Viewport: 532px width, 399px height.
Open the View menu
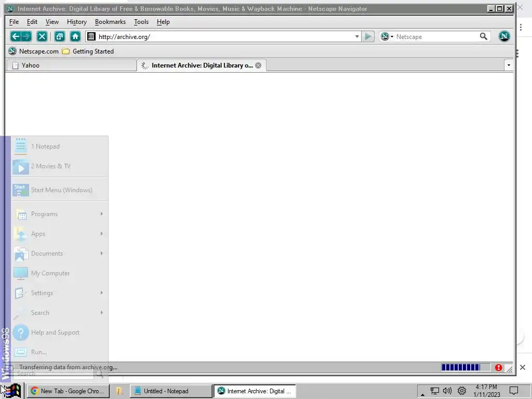click(x=52, y=22)
